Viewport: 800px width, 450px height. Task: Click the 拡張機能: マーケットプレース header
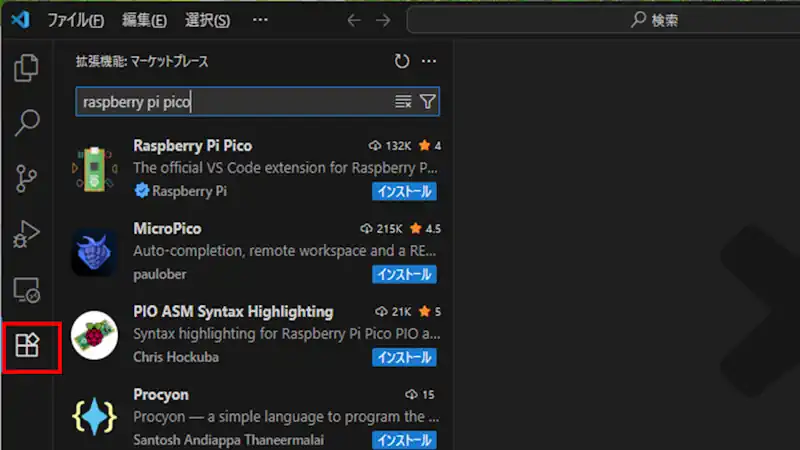(142, 62)
